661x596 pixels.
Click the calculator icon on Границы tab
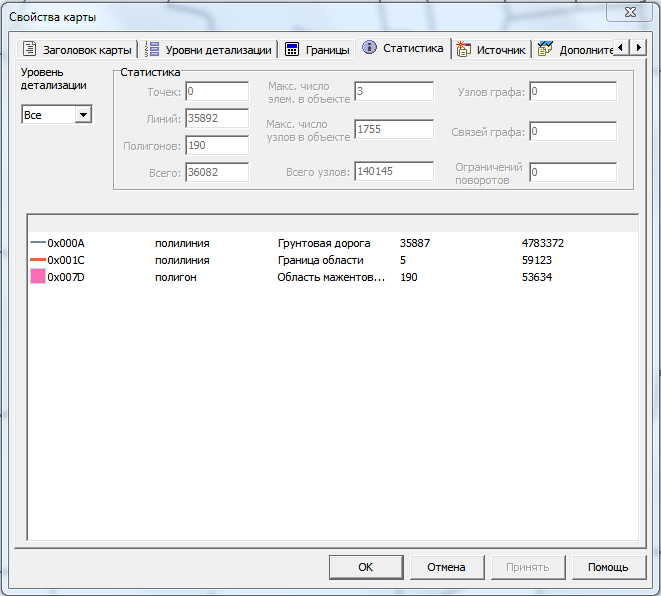(x=292, y=49)
